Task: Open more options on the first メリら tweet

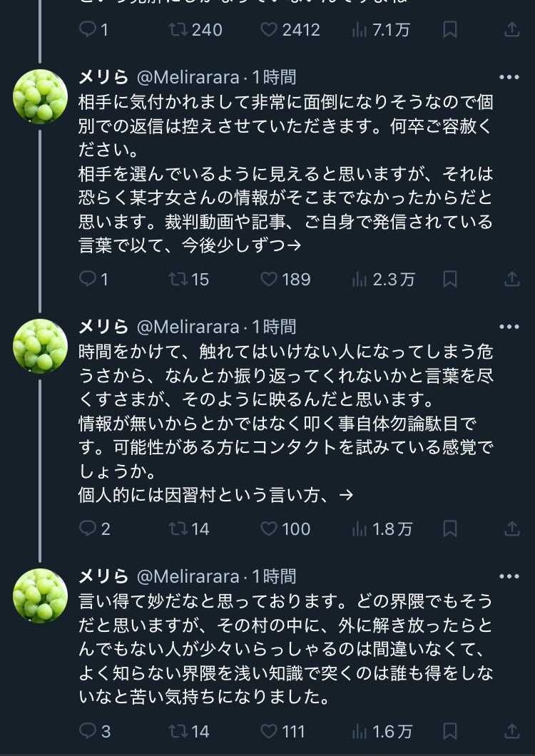Action: 509,77
